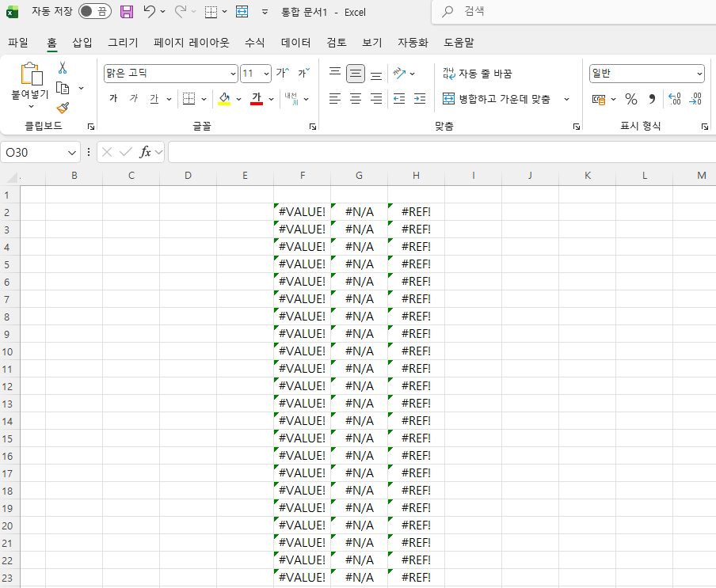
Task: Apply percent style formatting
Action: (x=631, y=99)
